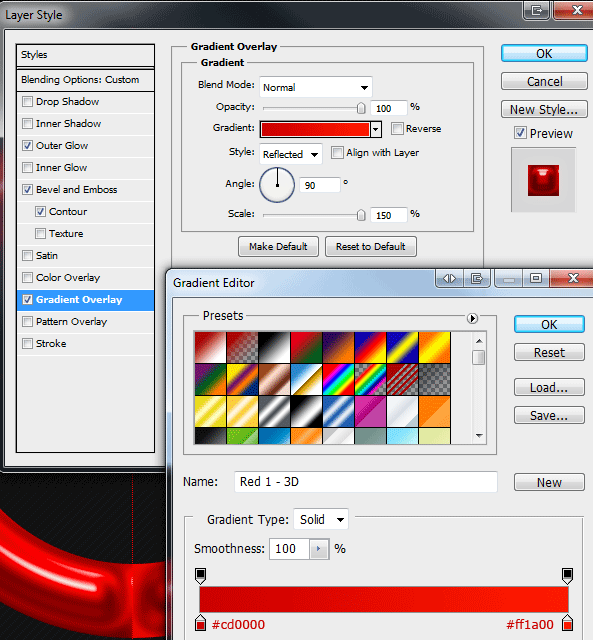
Task: Click the Save... gradient button
Action: click(549, 415)
